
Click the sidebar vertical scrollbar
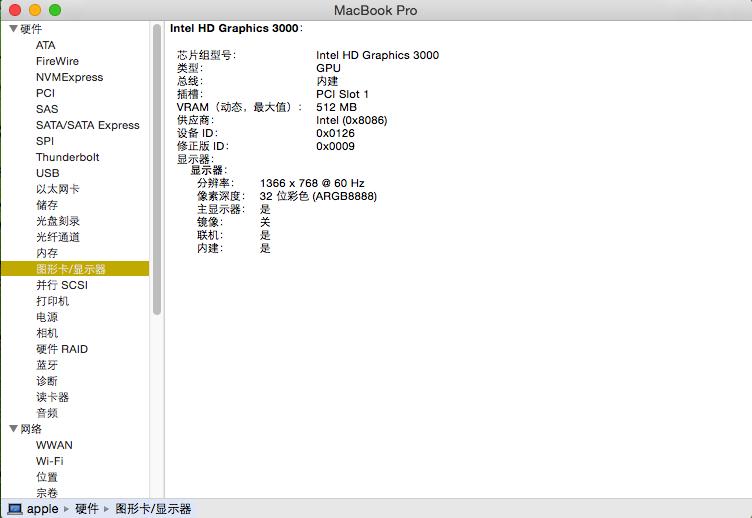coord(156,170)
